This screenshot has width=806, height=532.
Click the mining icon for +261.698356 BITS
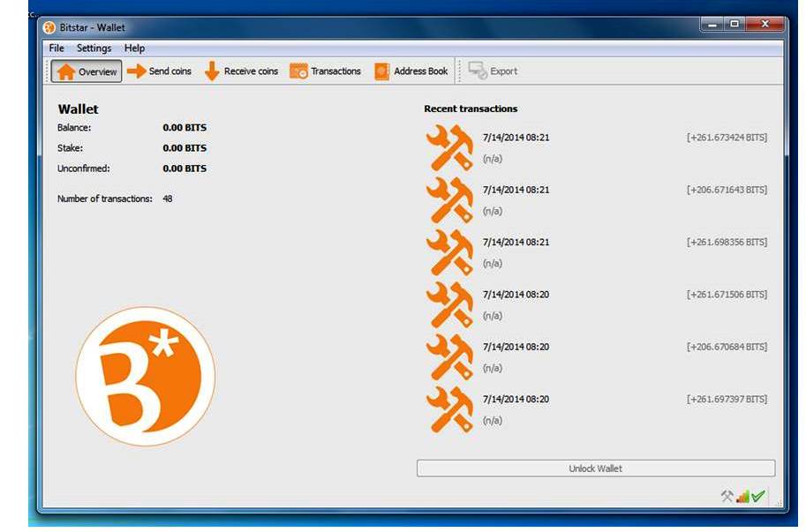coord(449,252)
